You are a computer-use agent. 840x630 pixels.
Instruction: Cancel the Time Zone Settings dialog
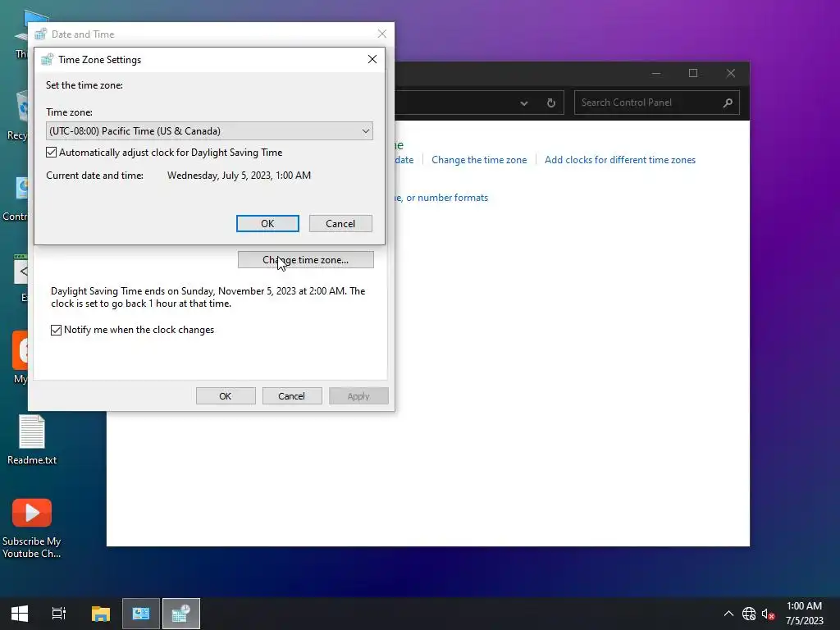(340, 223)
